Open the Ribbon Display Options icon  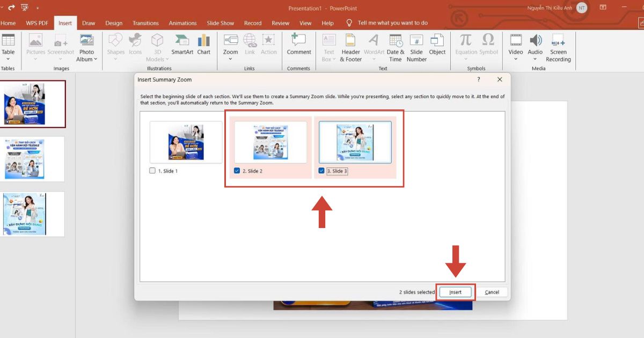603,8
